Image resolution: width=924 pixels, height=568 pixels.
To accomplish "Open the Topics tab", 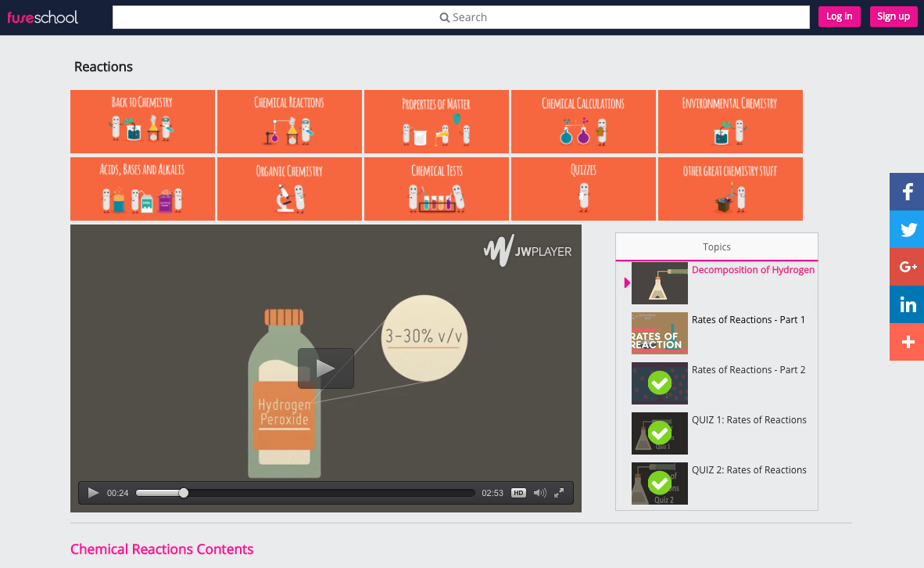I will pyautogui.click(x=716, y=246).
